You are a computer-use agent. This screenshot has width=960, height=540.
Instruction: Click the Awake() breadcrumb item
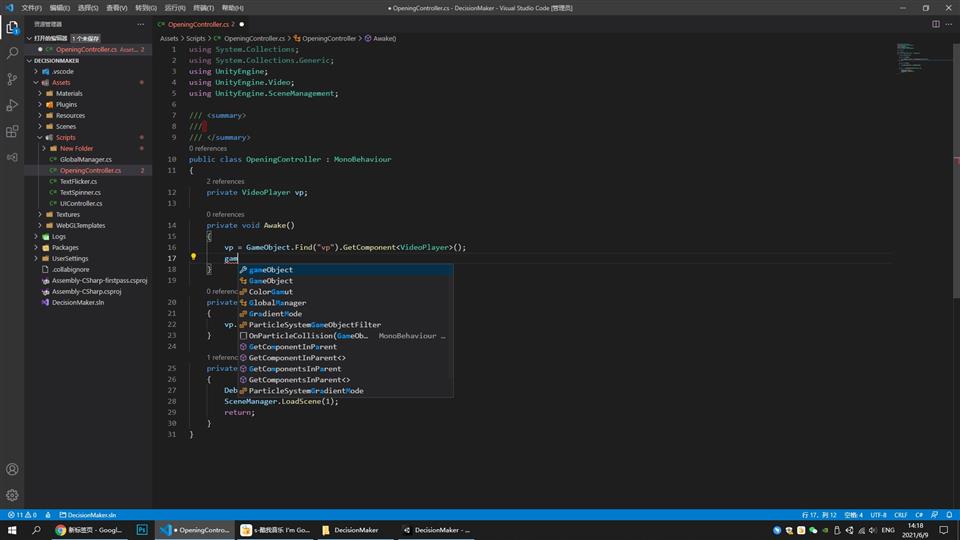tap(380, 38)
